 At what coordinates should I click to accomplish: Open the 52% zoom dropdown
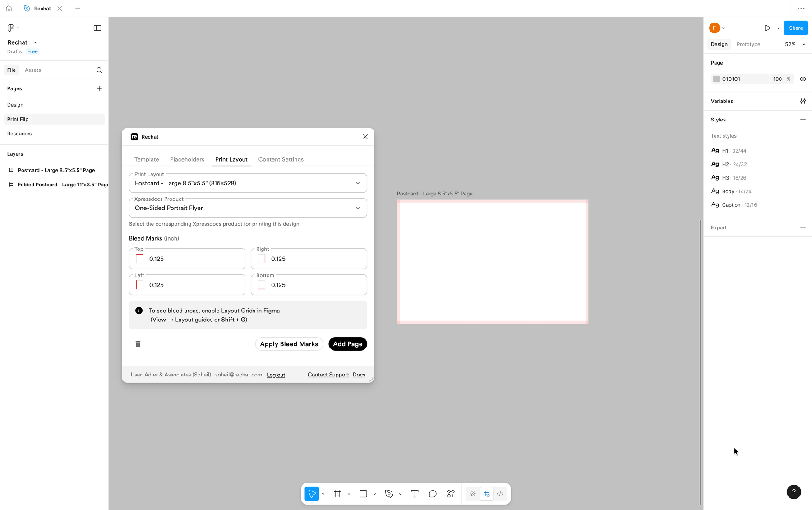[795, 44]
